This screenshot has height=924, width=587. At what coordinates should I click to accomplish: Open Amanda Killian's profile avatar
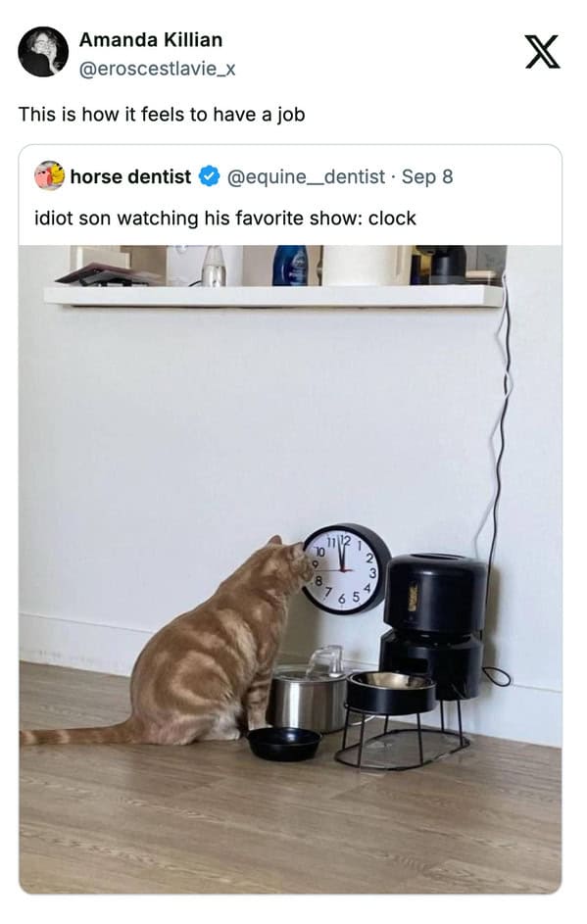[43, 52]
